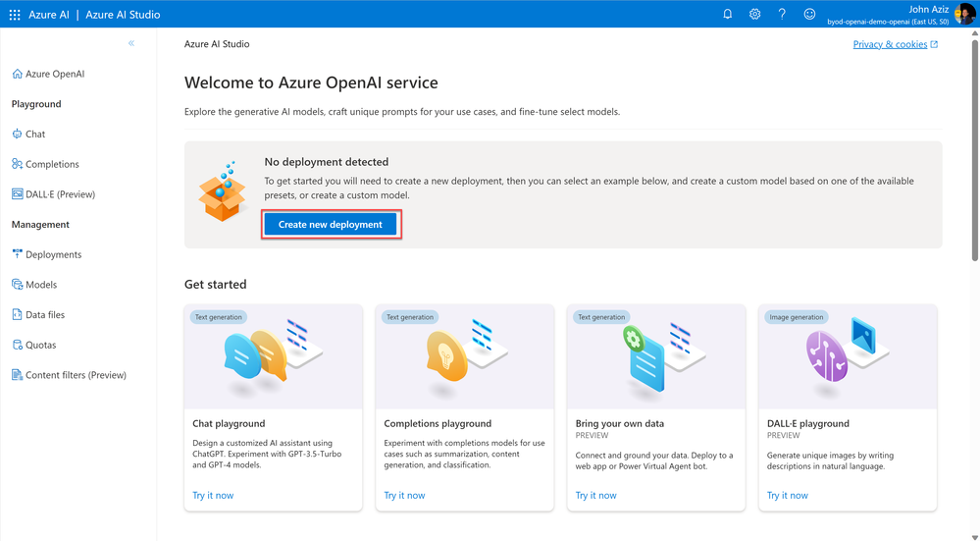Click the DALL·E (Preview) sidebar icon
Image resolution: width=980 pixels, height=541 pixels.
coord(17,193)
